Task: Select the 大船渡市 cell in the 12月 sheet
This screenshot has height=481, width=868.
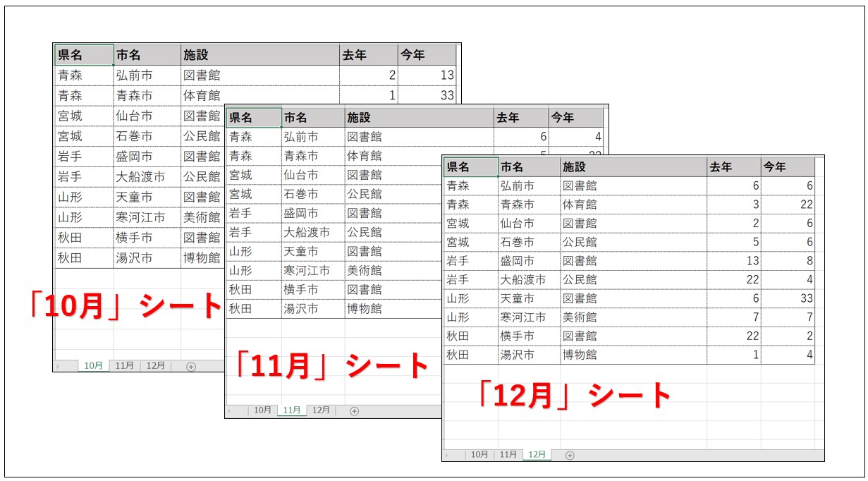Action: 522,280
